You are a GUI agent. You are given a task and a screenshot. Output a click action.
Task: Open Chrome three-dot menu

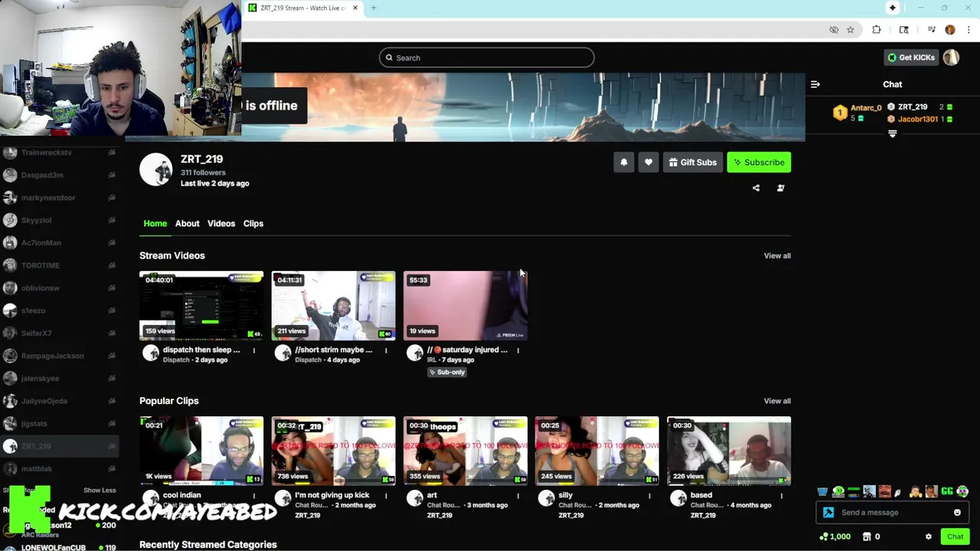(969, 30)
